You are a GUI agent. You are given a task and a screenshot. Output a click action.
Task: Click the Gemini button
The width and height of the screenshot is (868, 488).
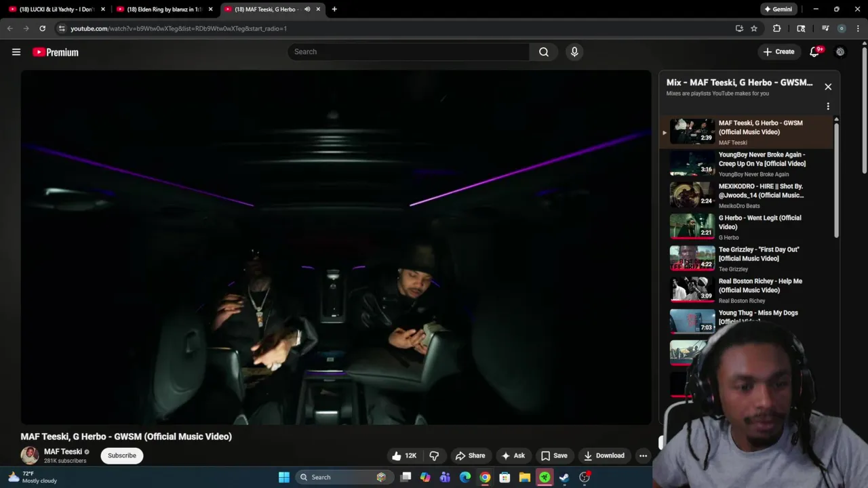(x=778, y=9)
